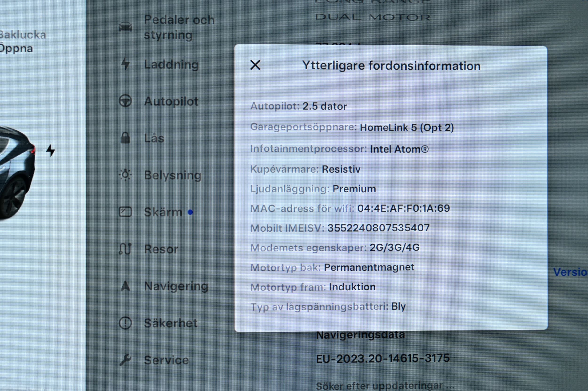Tap the dialog title Ytterligare fordonsinformation

tap(391, 66)
